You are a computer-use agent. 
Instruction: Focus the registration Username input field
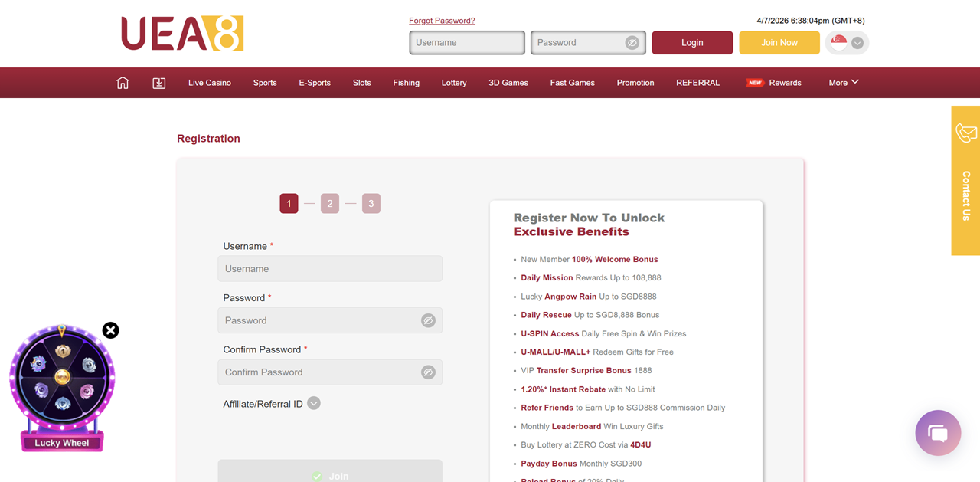pos(330,269)
